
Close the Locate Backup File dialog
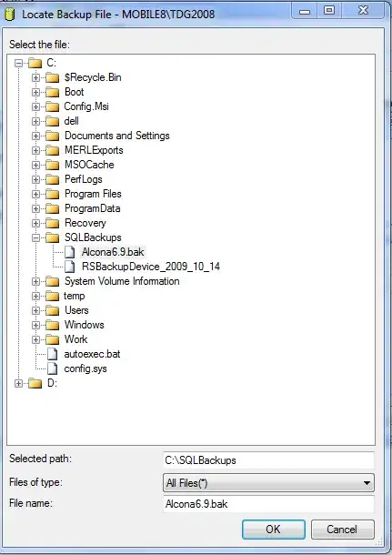point(363,11)
